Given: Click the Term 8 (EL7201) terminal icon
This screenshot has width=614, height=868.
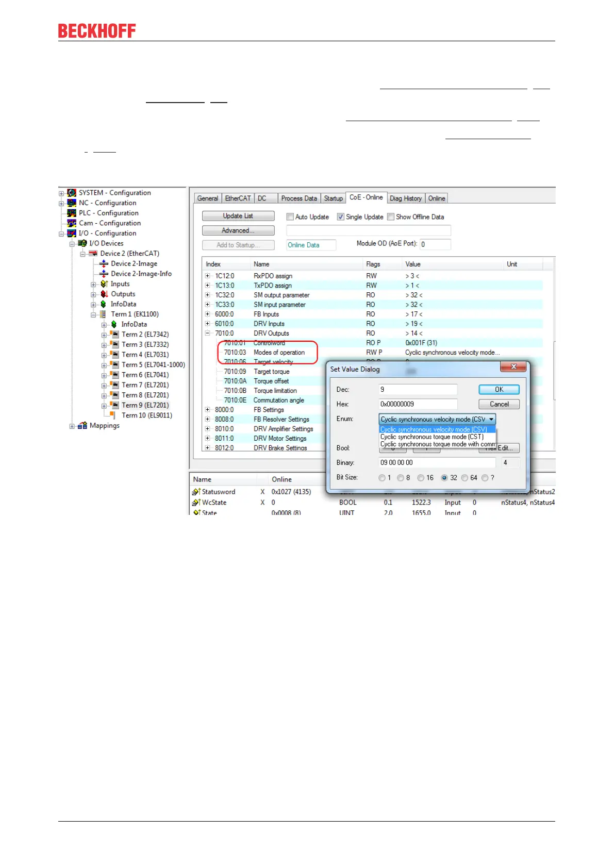Looking at the screenshot, I should pos(114,395).
